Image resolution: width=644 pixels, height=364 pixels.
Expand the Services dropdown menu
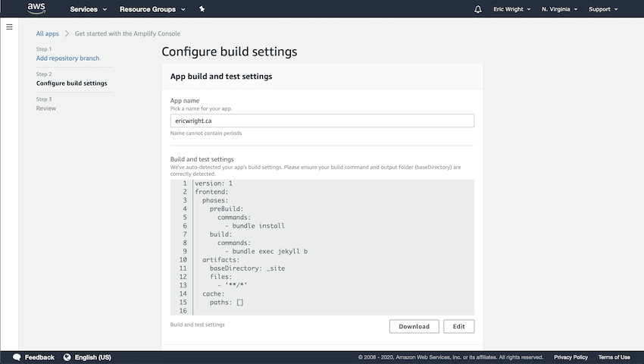pyautogui.click(x=88, y=9)
